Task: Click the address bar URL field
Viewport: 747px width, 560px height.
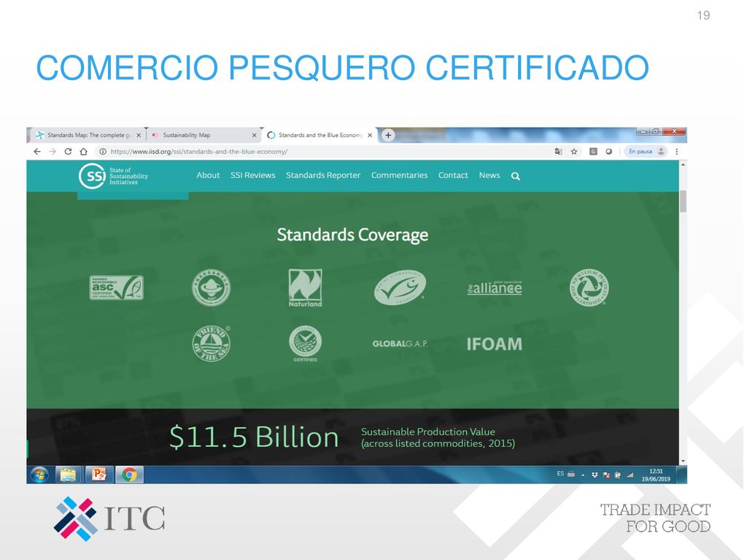Action: point(324,152)
